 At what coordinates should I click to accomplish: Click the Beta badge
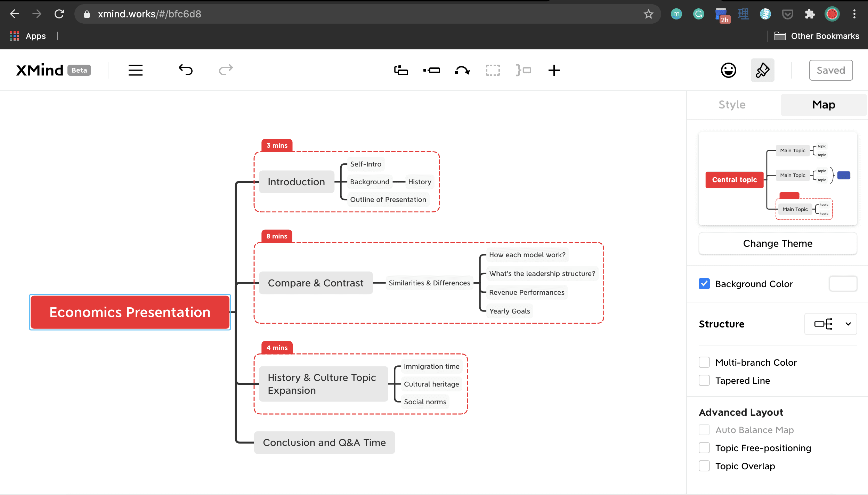point(79,70)
